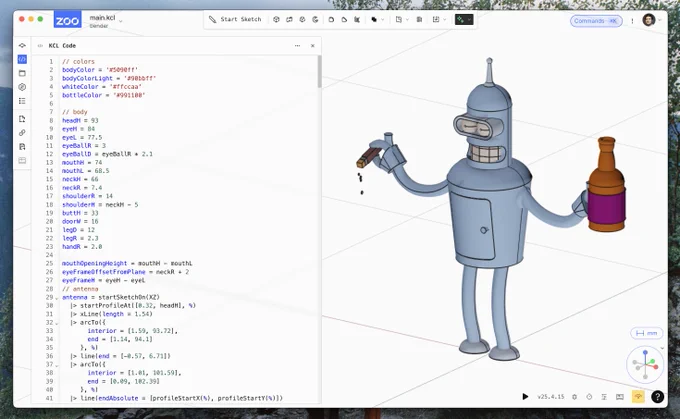This screenshot has height=419, width=680.
Task: Select the Fillet tool icon
Action: click(331, 20)
